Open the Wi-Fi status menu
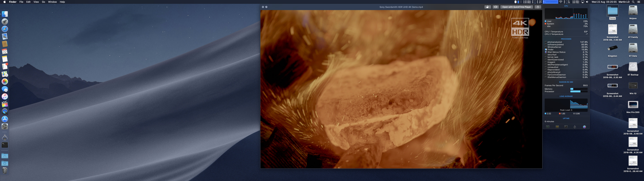This screenshot has height=181, width=644. (x=561, y=2)
